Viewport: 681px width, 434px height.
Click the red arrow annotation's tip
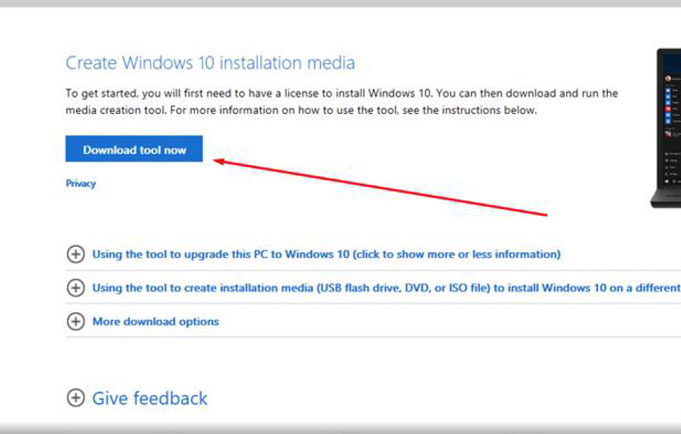click(x=218, y=160)
